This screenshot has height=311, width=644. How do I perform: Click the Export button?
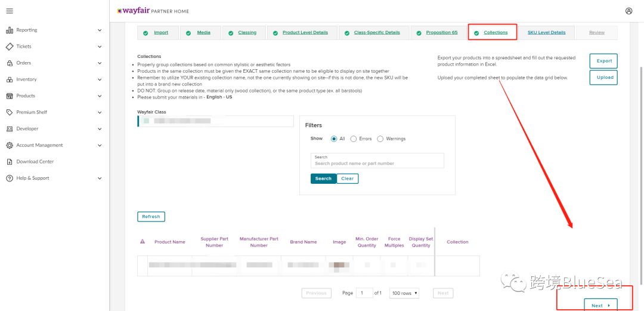pyautogui.click(x=603, y=61)
